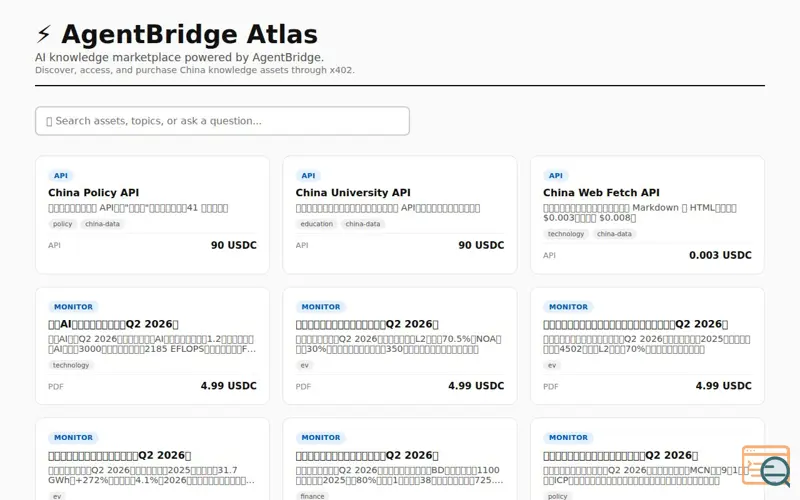This screenshot has height=500, width=800.
Task: Select the education tag
Action: coord(316,224)
